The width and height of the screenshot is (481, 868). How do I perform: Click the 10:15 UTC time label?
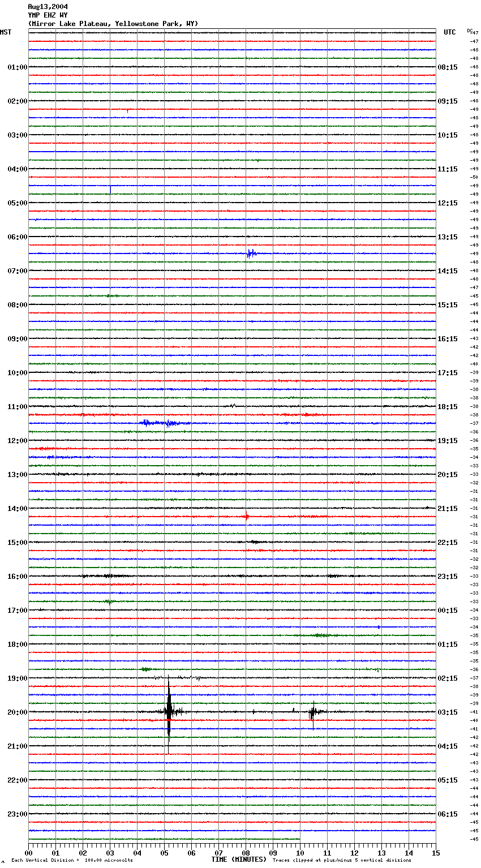(x=448, y=135)
